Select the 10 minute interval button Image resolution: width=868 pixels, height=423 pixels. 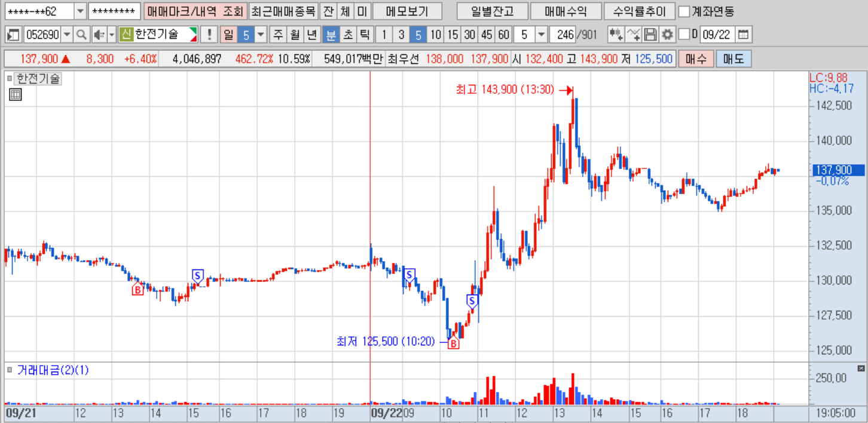pos(435,35)
